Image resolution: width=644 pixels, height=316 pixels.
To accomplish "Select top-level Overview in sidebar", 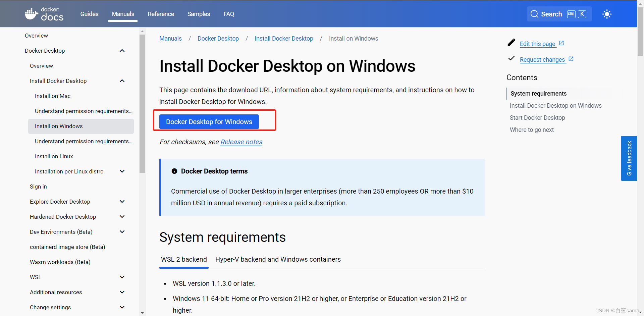I will click(x=36, y=36).
